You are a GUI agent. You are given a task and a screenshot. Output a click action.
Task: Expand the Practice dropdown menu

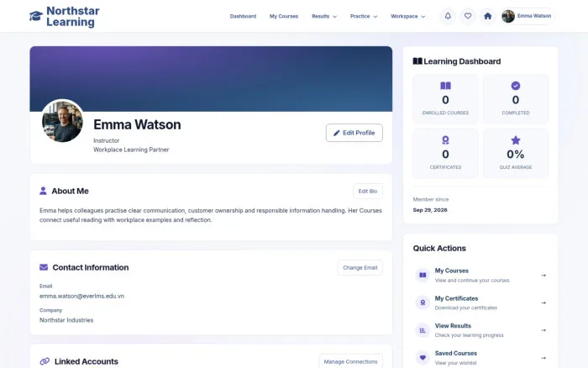point(364,16)
